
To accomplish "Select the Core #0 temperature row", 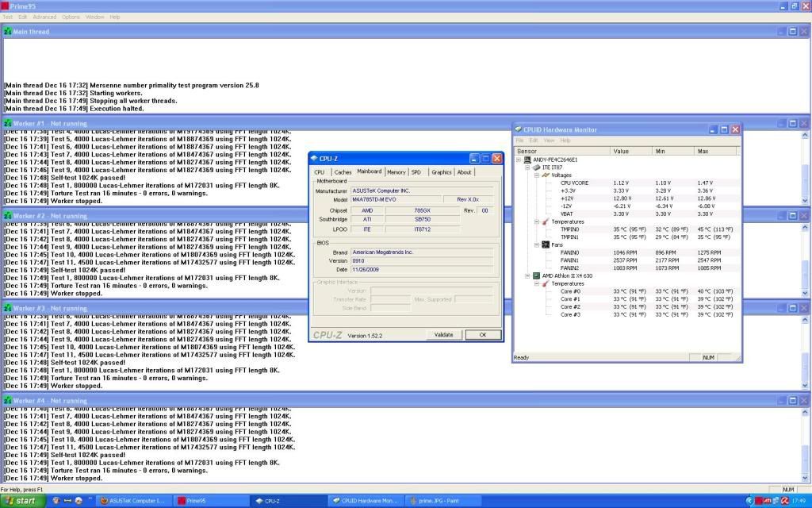I will point(646,291).
